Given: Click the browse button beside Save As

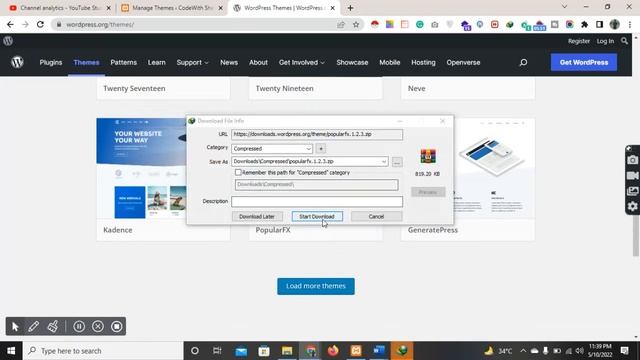Looking at the screenshot, I should tap(397, 162).
